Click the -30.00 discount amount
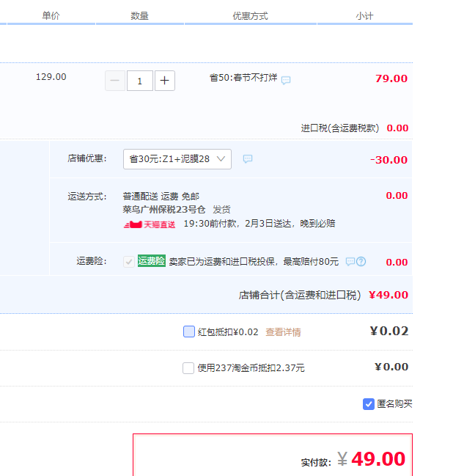The image size is (475, 476). pyautogui.click(x=389, y=160)
